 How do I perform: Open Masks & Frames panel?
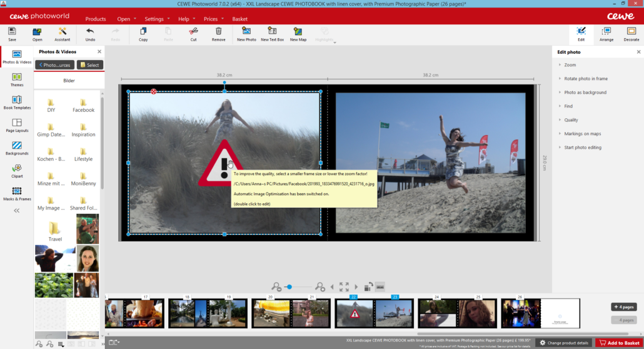point(17,194)
